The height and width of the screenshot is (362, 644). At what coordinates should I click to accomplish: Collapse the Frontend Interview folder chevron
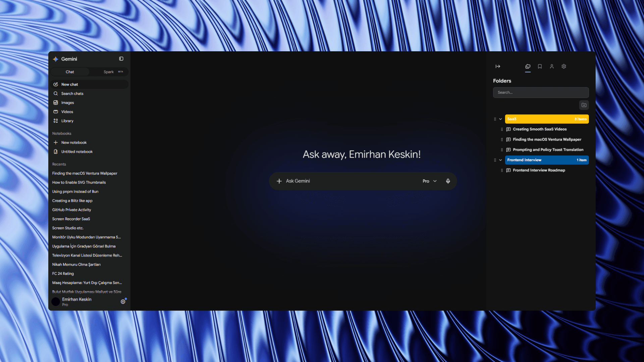[x=500, y=160]
